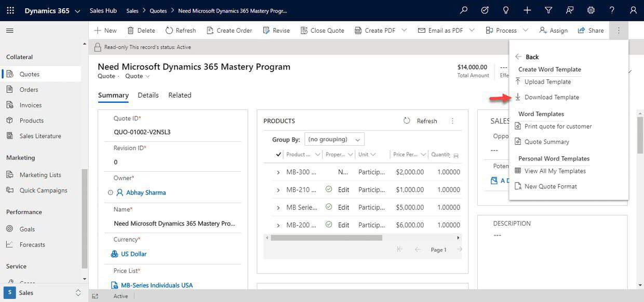Click the Revise button
Screen dimensions: 644x302
(x=276, y=31)
